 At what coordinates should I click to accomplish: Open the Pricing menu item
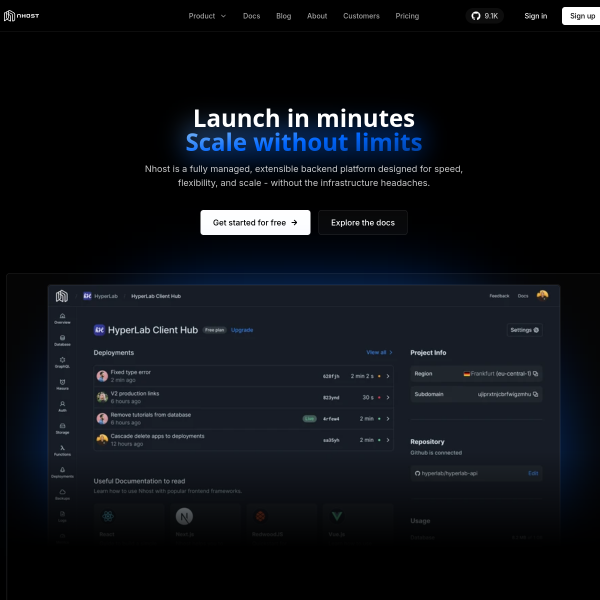407,16
